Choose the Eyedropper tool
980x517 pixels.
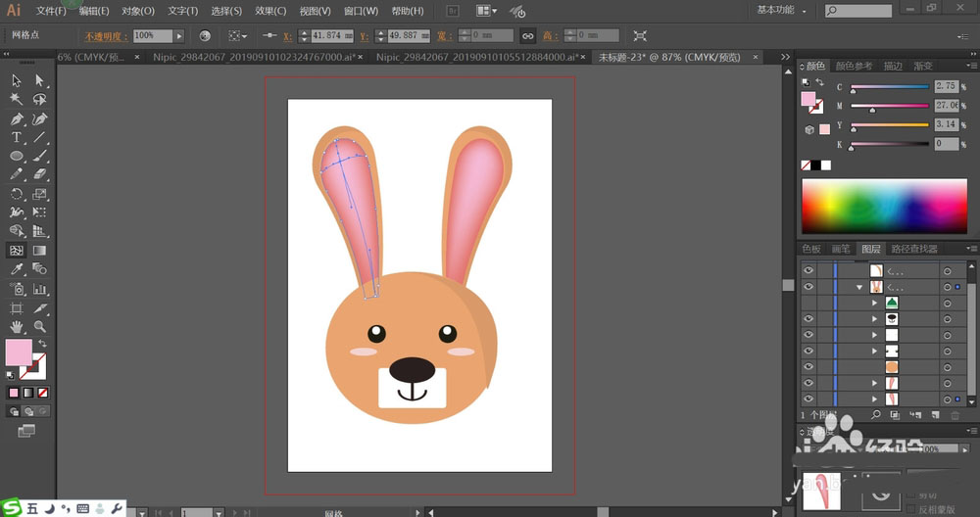click(x=17, y=268)
